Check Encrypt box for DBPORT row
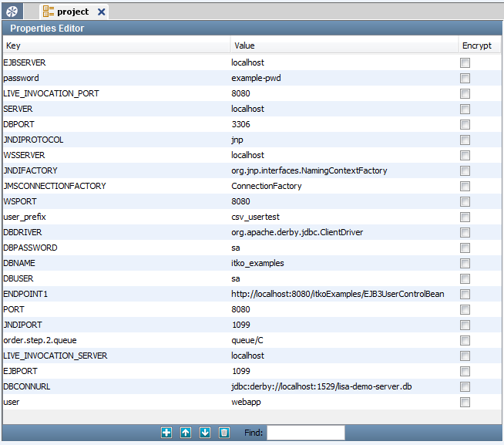The width and height of the screenshot is (504, 445). pyautogui.click(x=465, y=124)
